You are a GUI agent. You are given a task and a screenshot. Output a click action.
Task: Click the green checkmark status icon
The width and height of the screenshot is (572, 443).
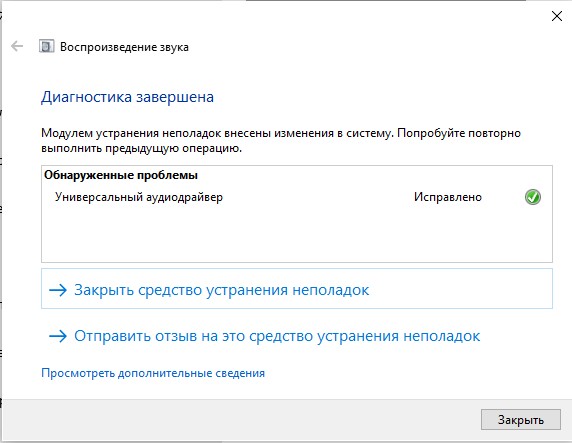[x=533, y=197]
